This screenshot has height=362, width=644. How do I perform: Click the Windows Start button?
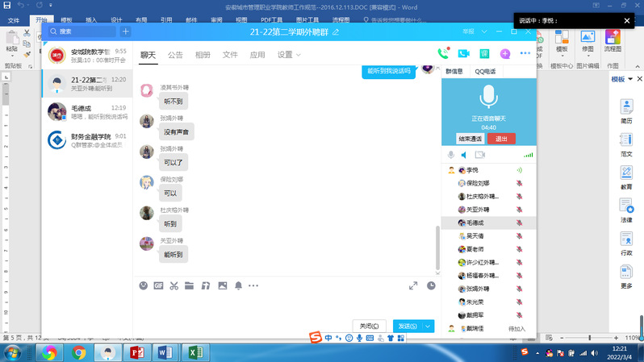coord(12,353)
